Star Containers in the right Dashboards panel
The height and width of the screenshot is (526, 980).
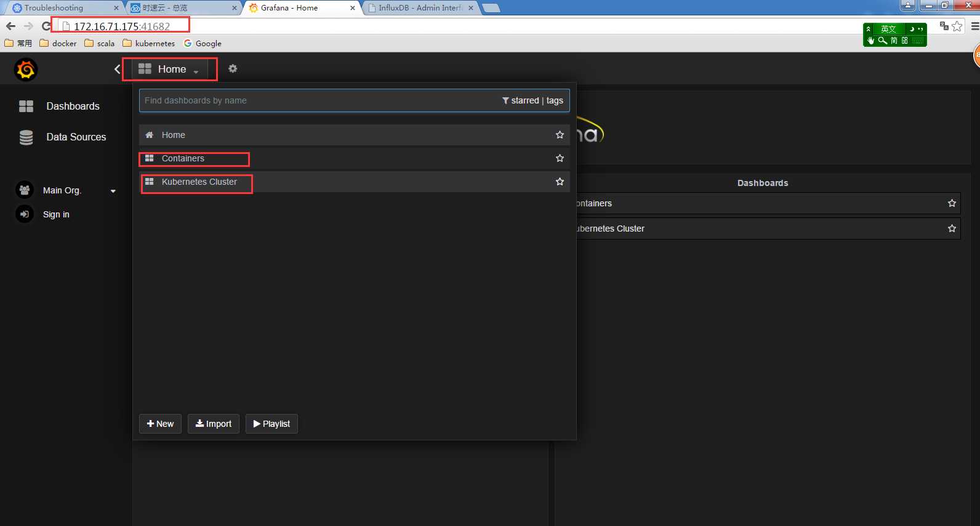coord(952,203)
